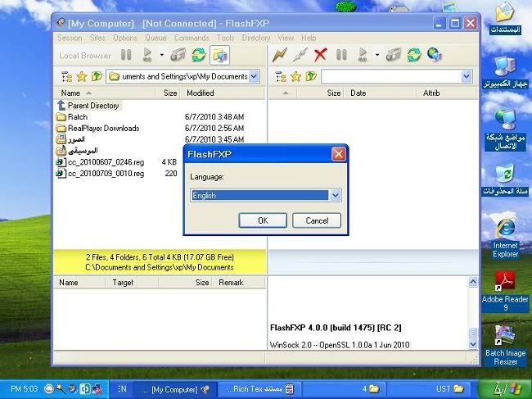532x399 pixels.
Task: Open the Commands menu
Action: click(x=192, y=38)
